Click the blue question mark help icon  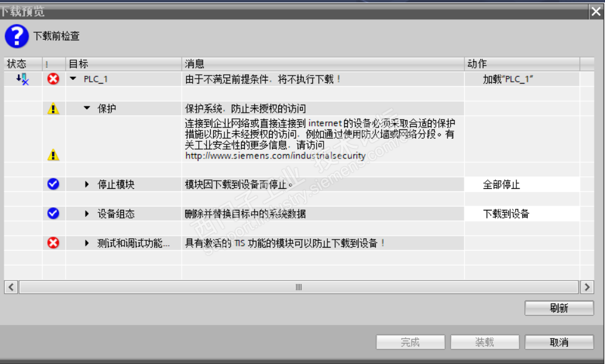[17, 36]
